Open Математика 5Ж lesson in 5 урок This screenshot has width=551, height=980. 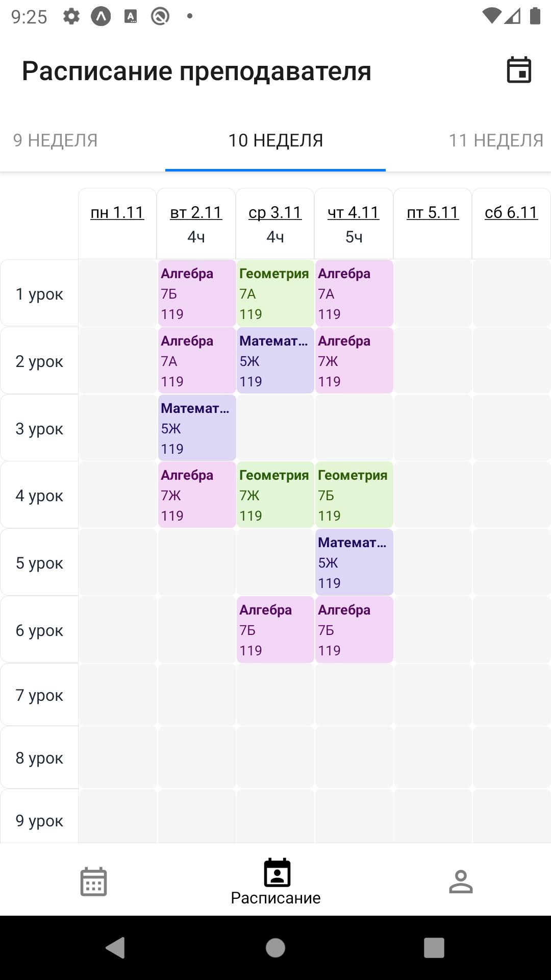coord(354,562)
